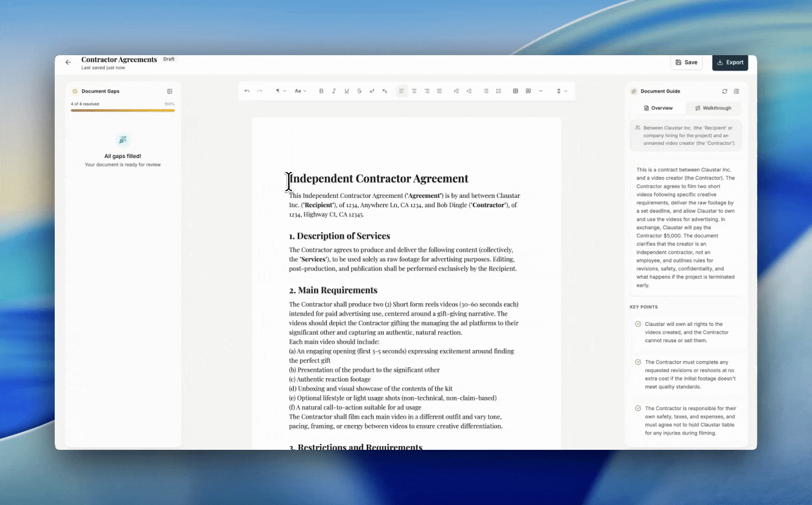Click the Draft status badge
The height and width of the screenshot is (505, 812).
pyautogui.click(x=169, y=59)
